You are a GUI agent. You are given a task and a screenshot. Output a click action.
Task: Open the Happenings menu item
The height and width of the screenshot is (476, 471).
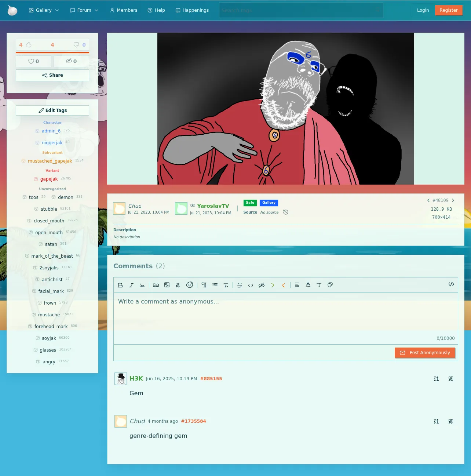point(192,10)
